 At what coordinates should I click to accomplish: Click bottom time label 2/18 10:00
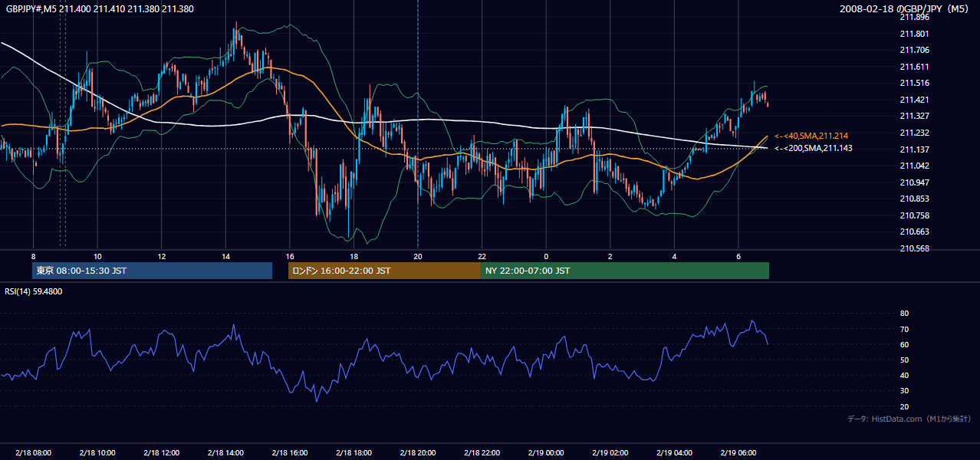[x=97, y=453]
